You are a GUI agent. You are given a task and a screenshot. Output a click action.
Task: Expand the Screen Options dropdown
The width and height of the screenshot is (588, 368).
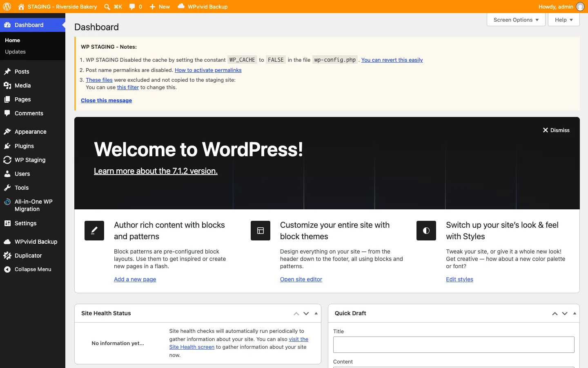pos(516,20)
